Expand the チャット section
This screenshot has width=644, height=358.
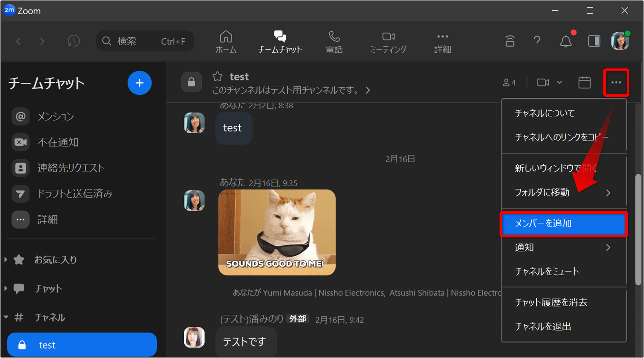[x=5, y=288]
